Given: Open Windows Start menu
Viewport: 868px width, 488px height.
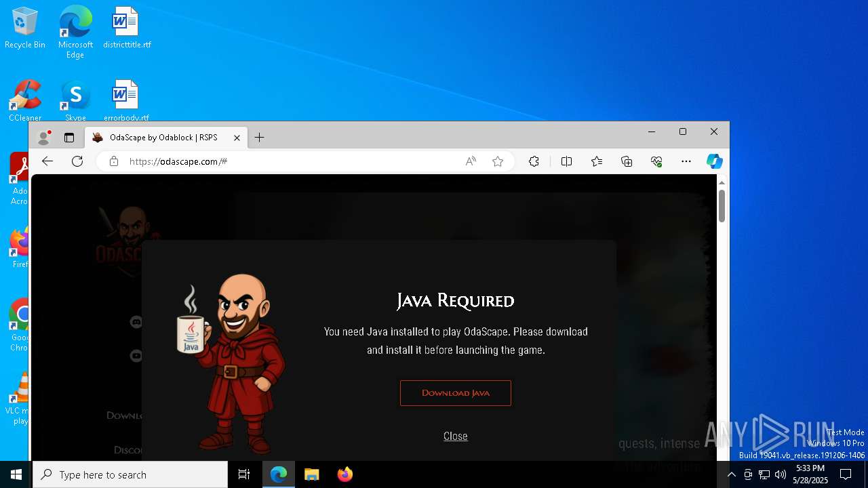Looking at the screenshot, I should pyautogui.click(x=16, y=474).
